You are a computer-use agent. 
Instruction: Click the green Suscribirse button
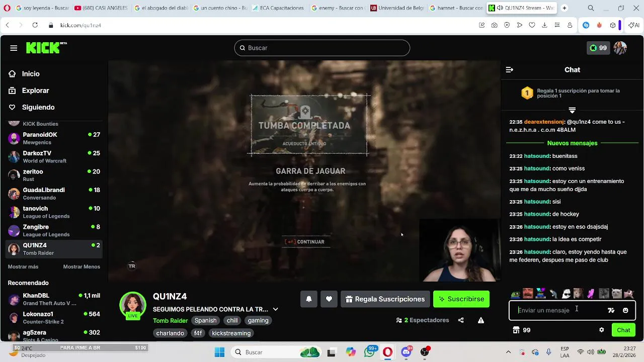(x=461, y=299)
